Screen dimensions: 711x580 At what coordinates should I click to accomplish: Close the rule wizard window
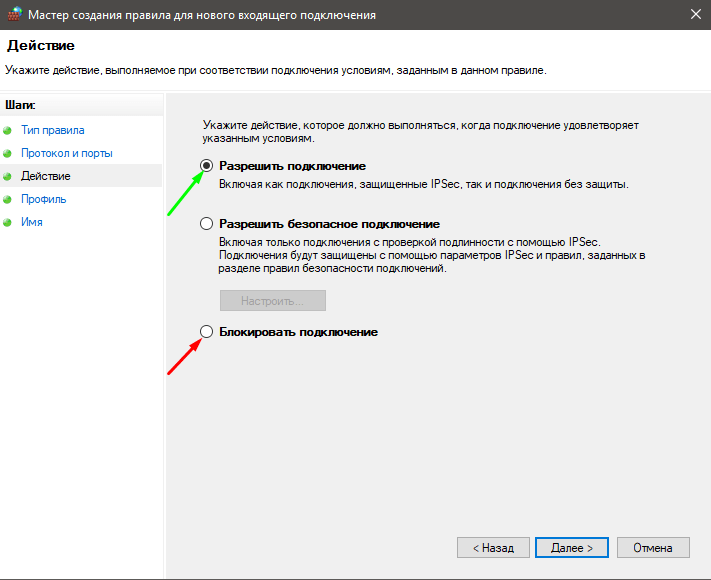696,15
